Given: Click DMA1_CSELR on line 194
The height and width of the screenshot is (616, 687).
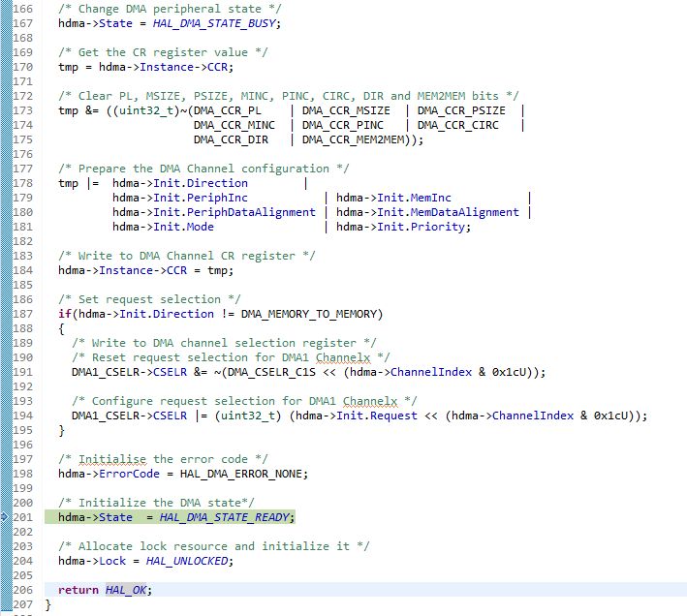Looking at the screenshot, I should [x=106, y=416].
